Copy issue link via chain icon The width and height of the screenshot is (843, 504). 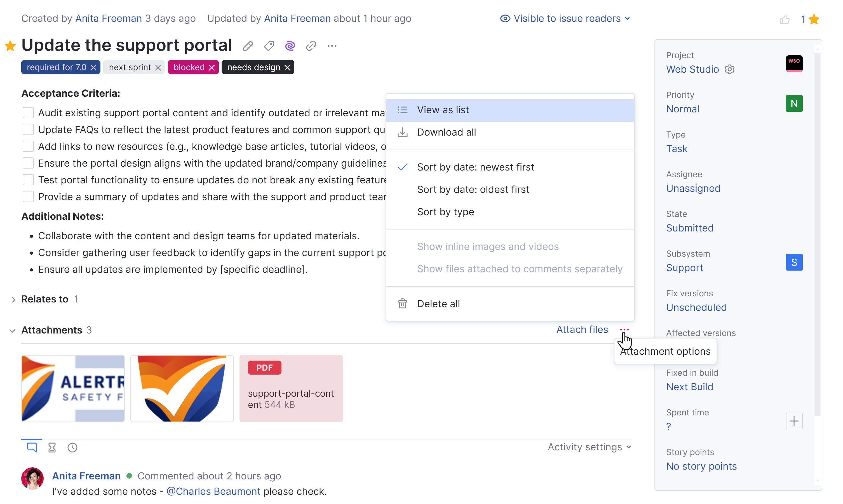311,46
